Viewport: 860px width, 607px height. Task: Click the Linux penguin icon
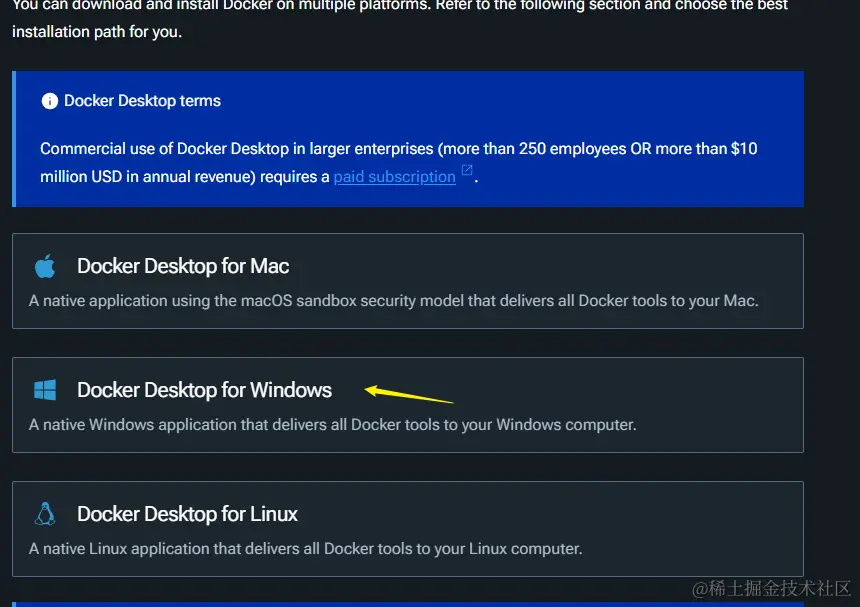pos(45,514)
